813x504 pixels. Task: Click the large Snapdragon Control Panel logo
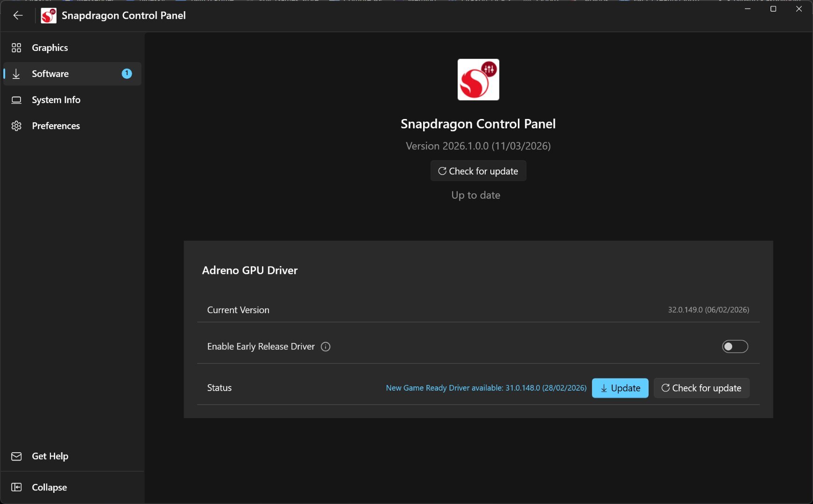tap(478, 79)
